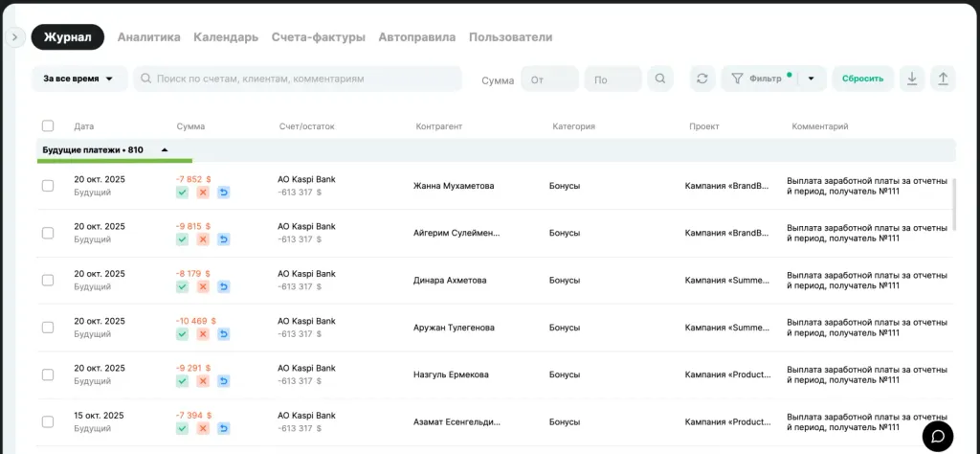Confirm the -9 815 $ payment
Image resolution: width=980 pixels, height=454 pixels.
[182, 239]
